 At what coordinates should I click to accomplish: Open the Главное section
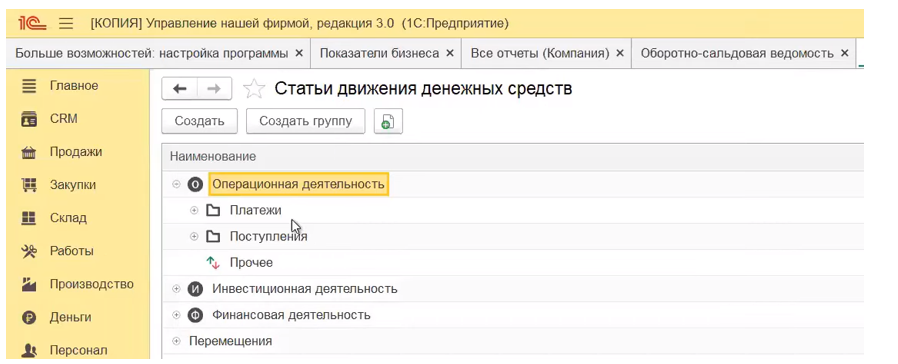click(x=74, y=86)
